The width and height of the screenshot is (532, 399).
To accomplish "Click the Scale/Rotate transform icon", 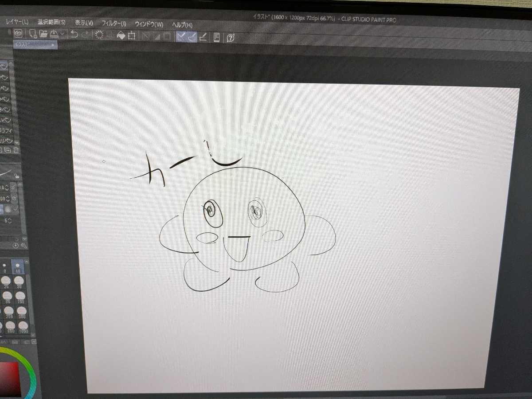I will [x=132, y=36].
